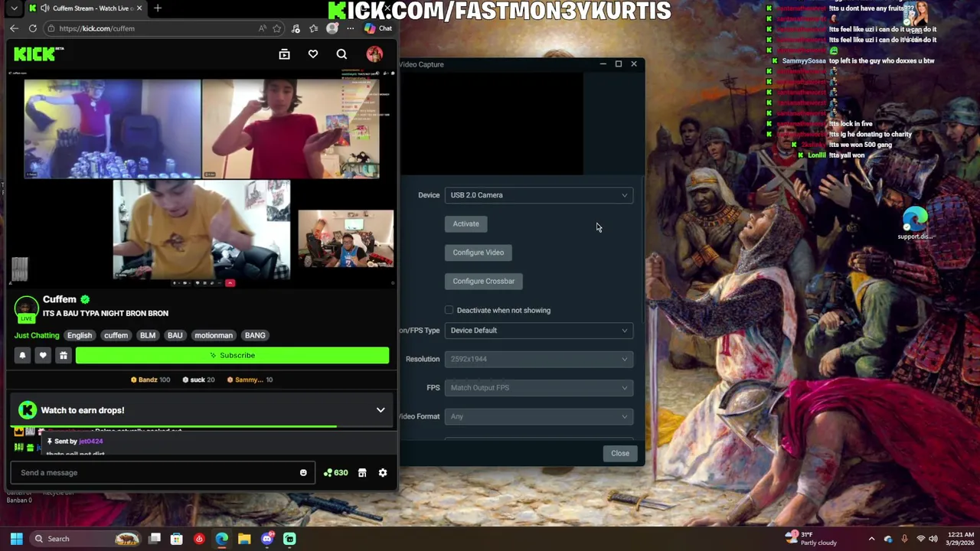The width and height of the screenshot is (980, 551).
Task: Open jet0424 pinned message sender
Action: click(x=90, y=442)
